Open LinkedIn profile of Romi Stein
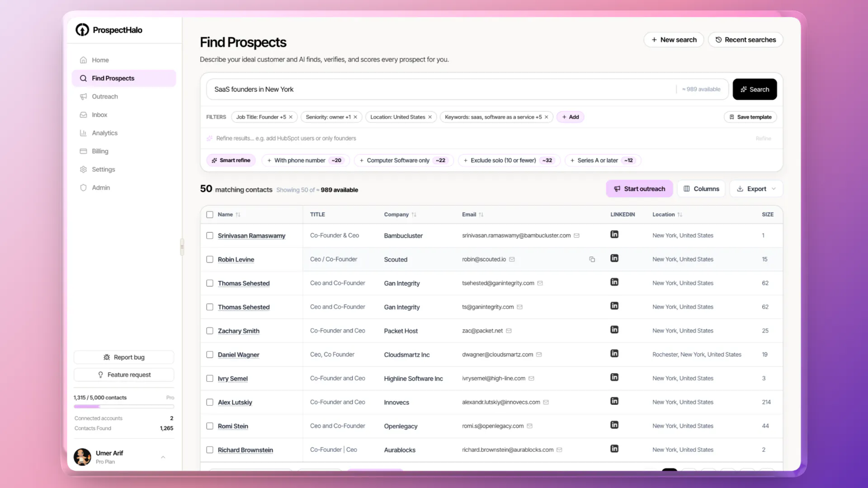Image resolution: width=868 pixels, height=488 pixels. point(614,425)
